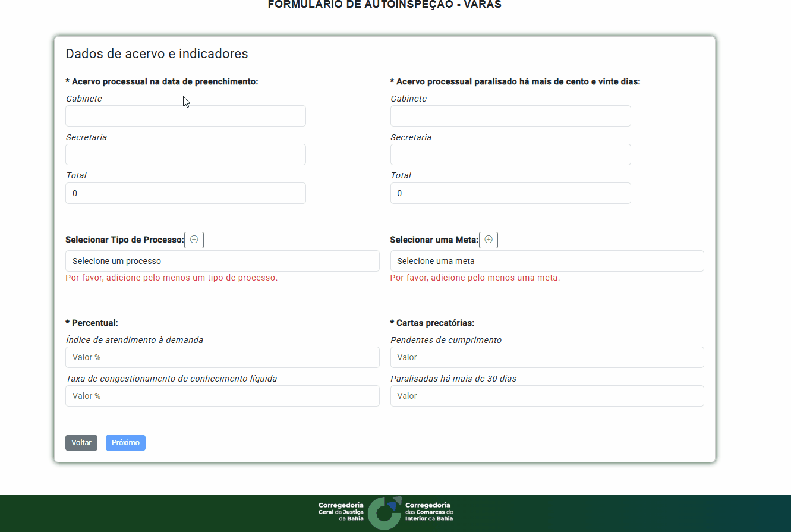Image resolution: width=791 pixels, height=532 pixels.
Task: Select the Secretaria field for acervo paralisado
Action: (x=510, y=155)
